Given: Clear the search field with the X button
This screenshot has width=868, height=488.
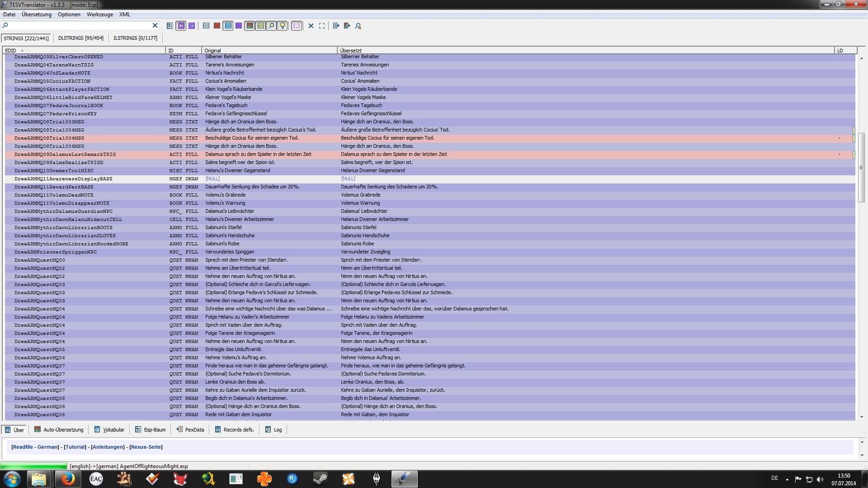Looking at the screenshot, I should point(155,25).
